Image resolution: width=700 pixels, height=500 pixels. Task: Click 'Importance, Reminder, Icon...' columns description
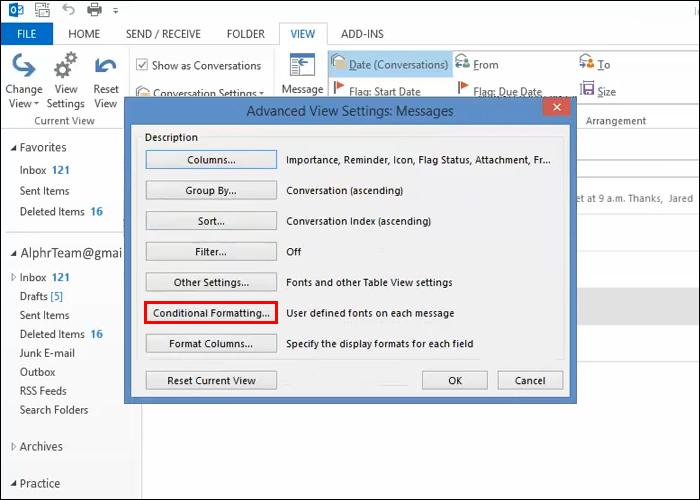coord(418,160)
